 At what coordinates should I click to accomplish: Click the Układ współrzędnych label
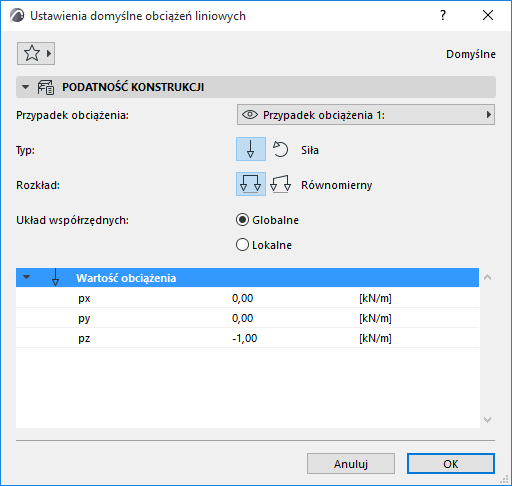tap(72, 220)
